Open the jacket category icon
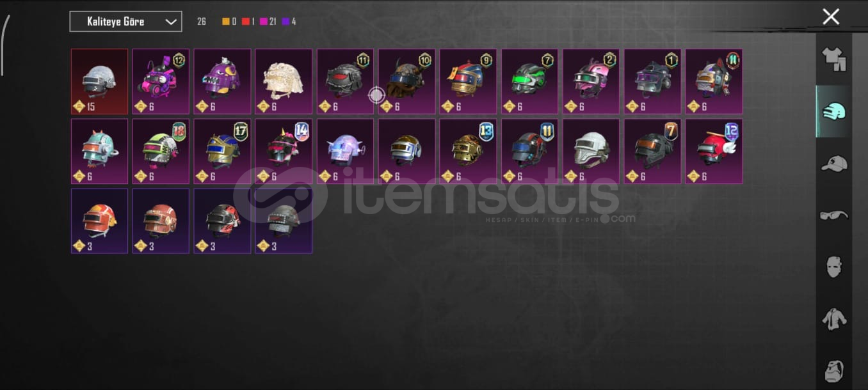 [x=834, y=318]
